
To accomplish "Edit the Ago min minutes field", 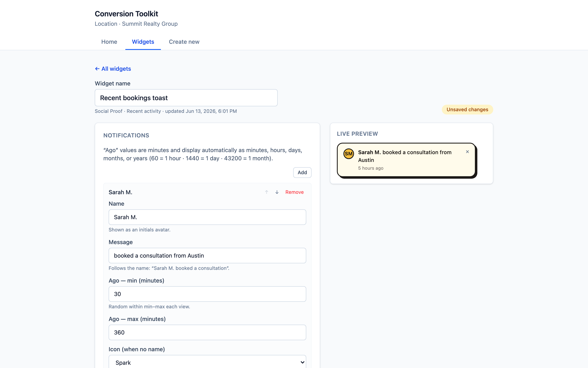I will [x=207, y=294].
